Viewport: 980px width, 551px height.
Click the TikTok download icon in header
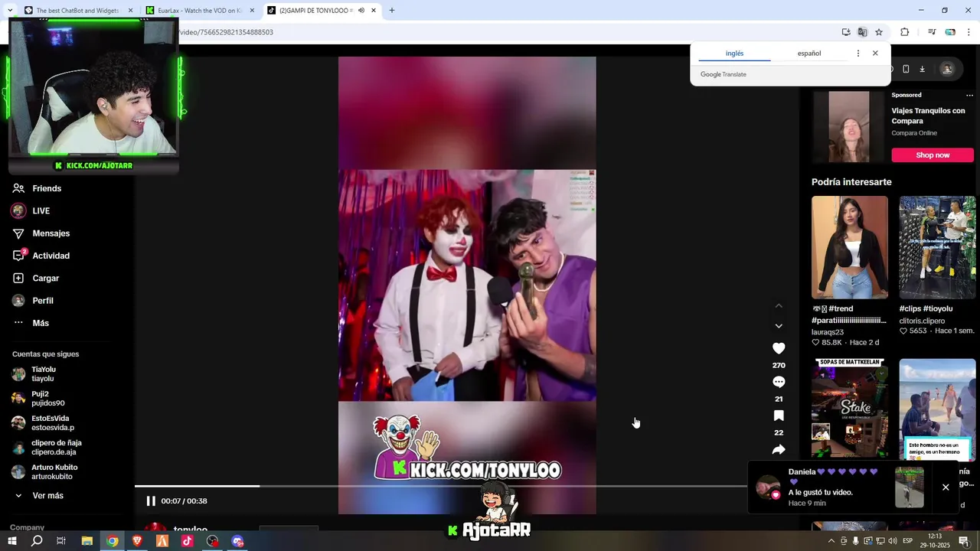[922, 69]
